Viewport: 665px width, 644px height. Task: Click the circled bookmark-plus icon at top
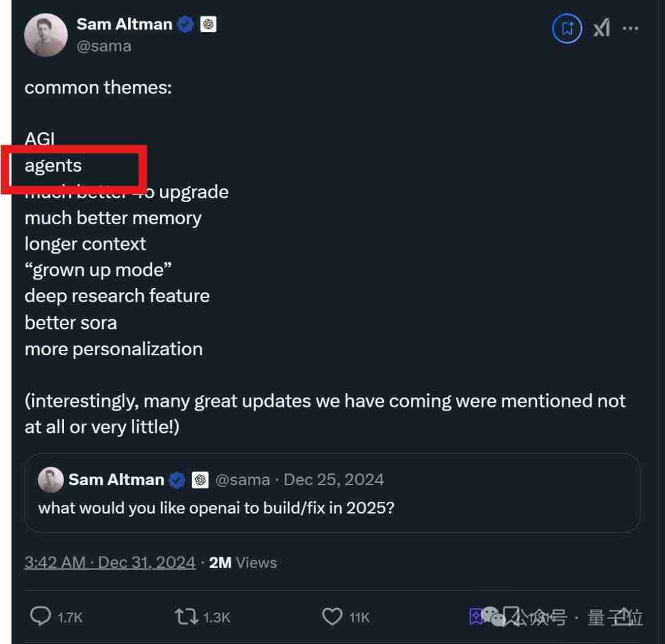(567, 28)
